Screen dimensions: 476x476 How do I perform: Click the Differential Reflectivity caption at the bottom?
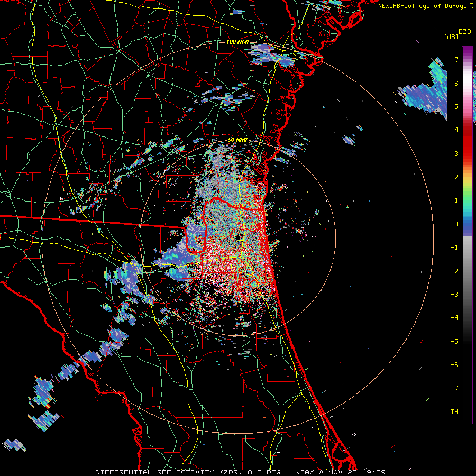(240, 472)
